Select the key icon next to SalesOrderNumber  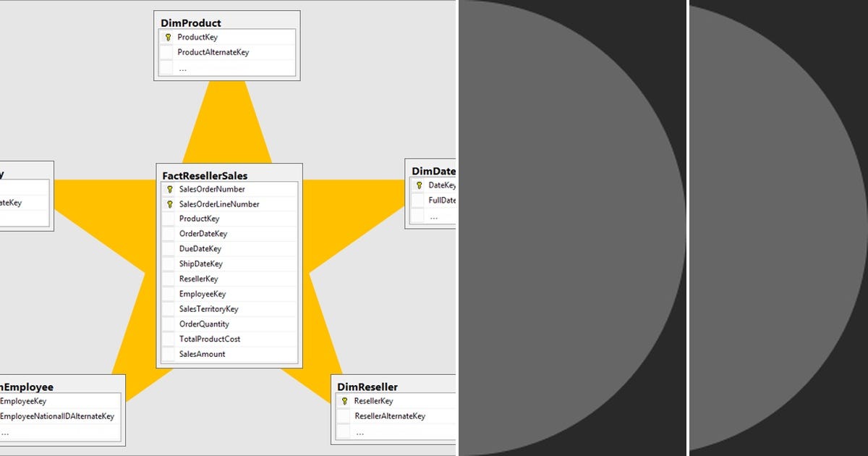tap(169, 189)
